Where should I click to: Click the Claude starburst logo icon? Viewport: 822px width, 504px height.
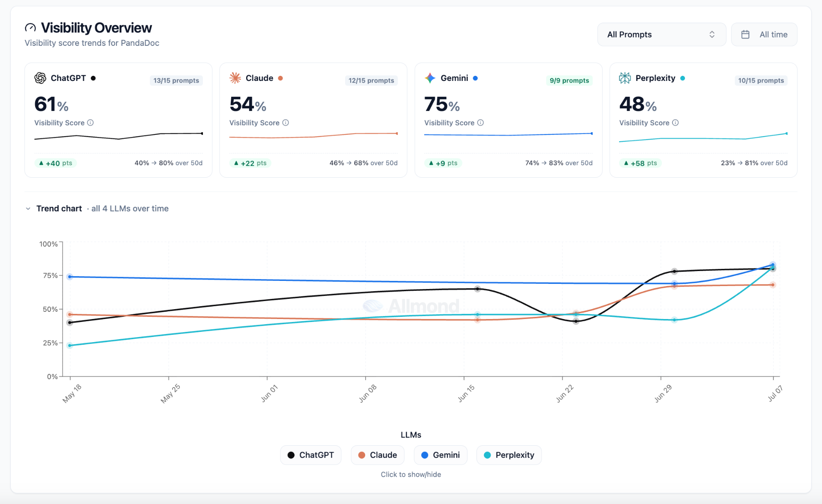pyautogui.click(x=235, y=78)
